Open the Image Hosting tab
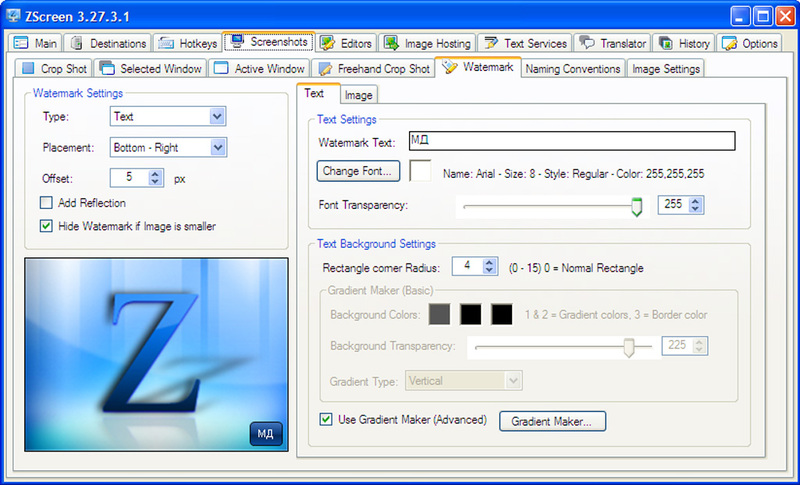Viewport: 800px width, 485px height. (428, 43)
